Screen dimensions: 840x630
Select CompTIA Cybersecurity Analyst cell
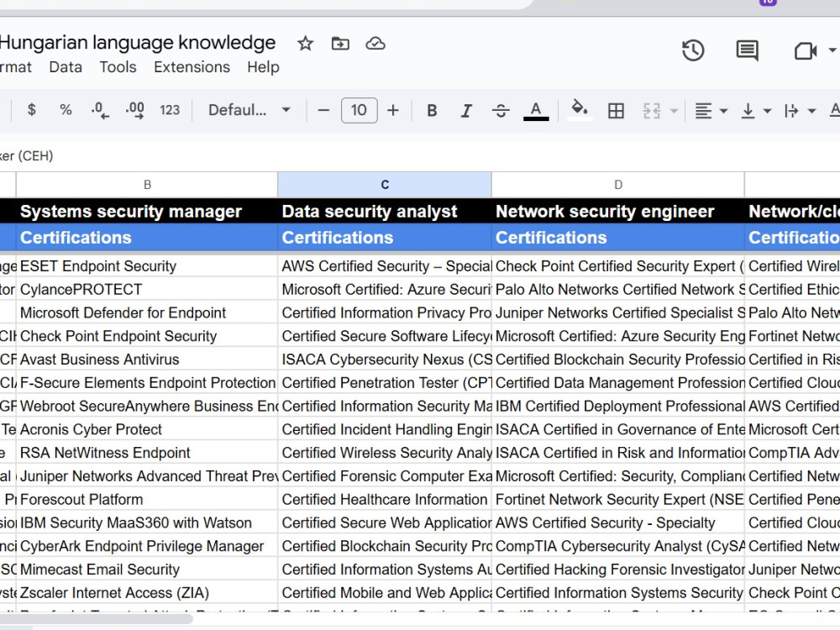pos(617,546)
